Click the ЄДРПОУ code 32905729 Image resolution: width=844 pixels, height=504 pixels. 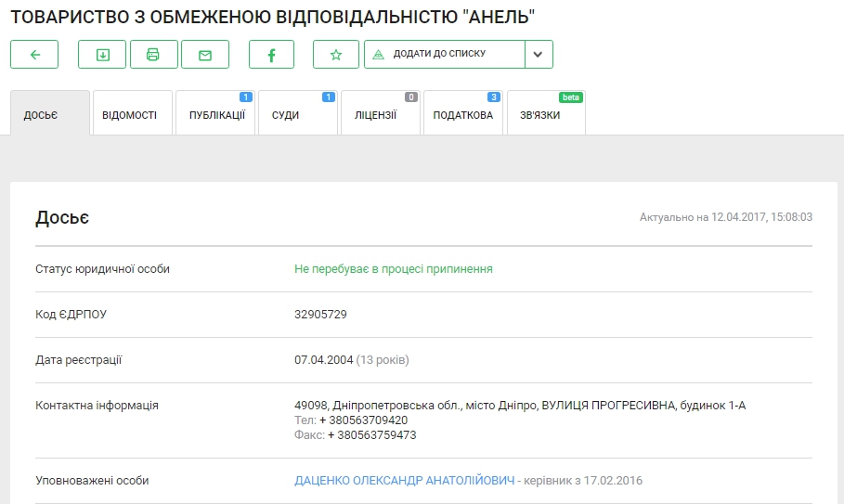point(320,315)
